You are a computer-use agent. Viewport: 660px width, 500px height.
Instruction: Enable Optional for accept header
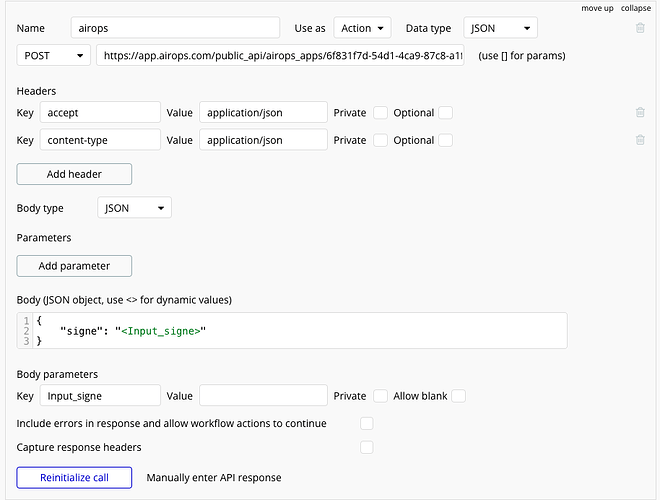446,113
